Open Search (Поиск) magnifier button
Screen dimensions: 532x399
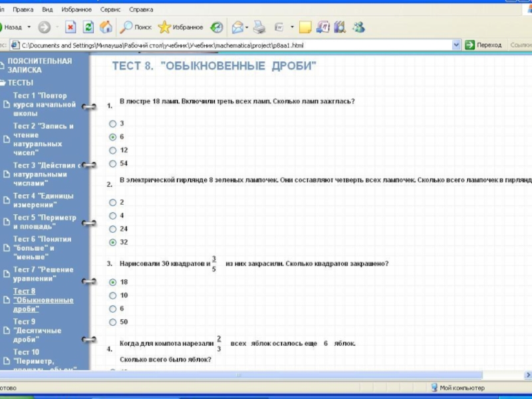click(x=136, y=27)
